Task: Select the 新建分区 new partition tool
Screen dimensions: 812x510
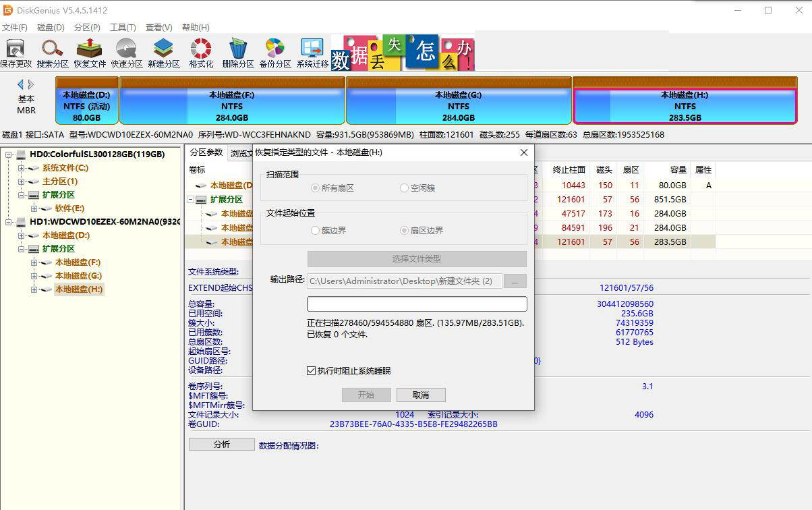Action: 163,52
